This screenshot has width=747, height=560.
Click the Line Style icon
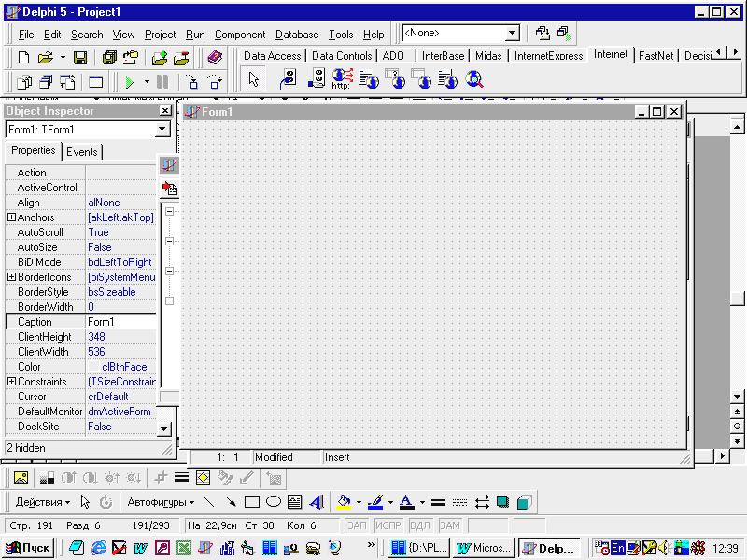pyautogui.click(x=438, y=502)
